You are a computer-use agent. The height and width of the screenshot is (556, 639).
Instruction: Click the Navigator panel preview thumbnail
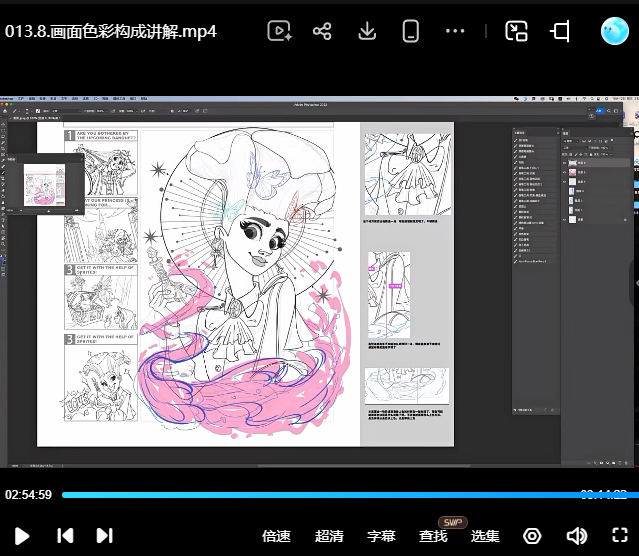(x=44, y=185)
